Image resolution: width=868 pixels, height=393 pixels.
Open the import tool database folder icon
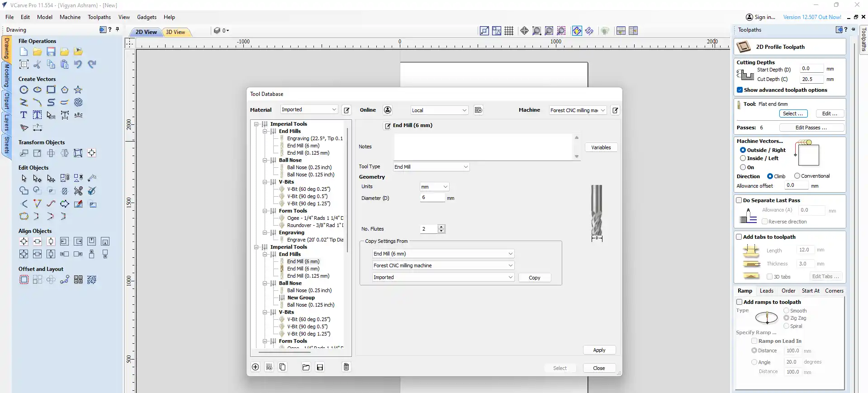click(306, 367)
